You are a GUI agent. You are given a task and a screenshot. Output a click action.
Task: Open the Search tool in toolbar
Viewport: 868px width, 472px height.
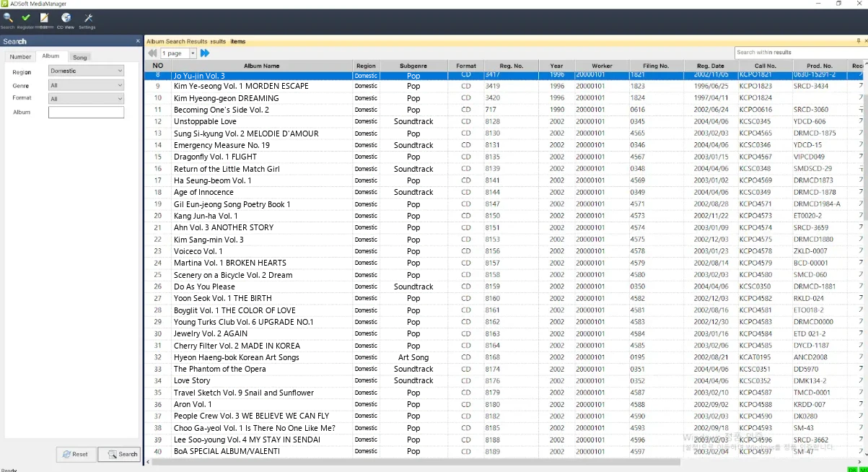point(7,20)
